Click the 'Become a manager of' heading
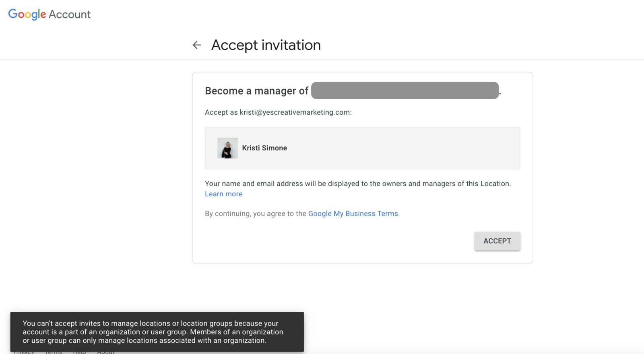The image size is (644, 354). tap(256, 91)
